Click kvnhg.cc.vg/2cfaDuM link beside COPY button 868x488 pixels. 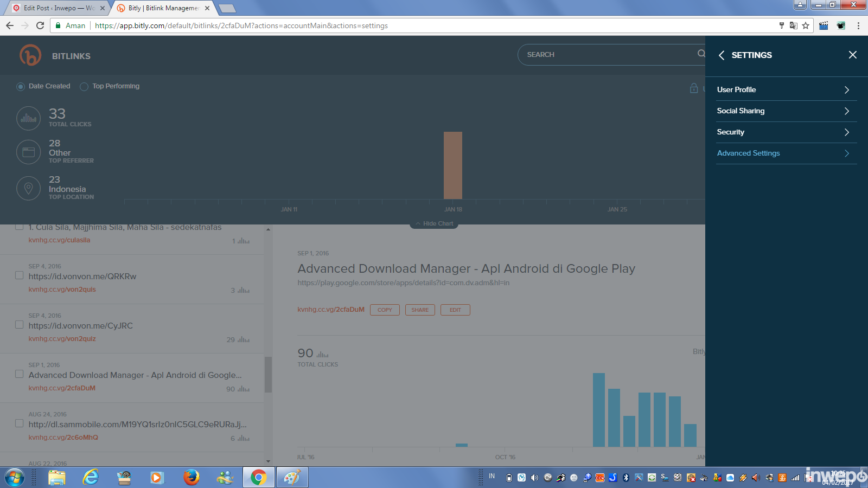331,310
